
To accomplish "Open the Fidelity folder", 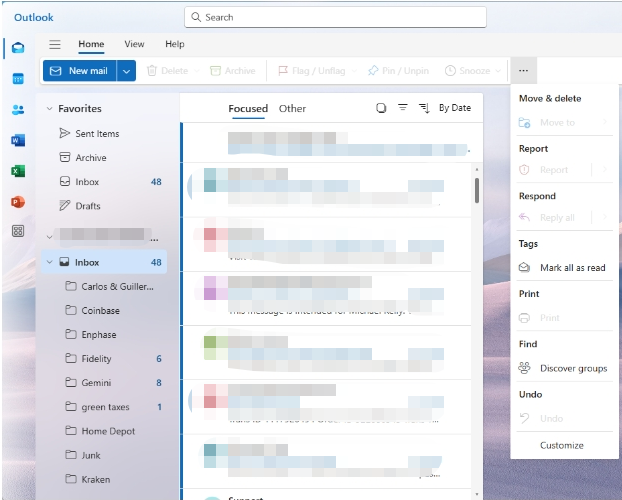I will [104, 359].
